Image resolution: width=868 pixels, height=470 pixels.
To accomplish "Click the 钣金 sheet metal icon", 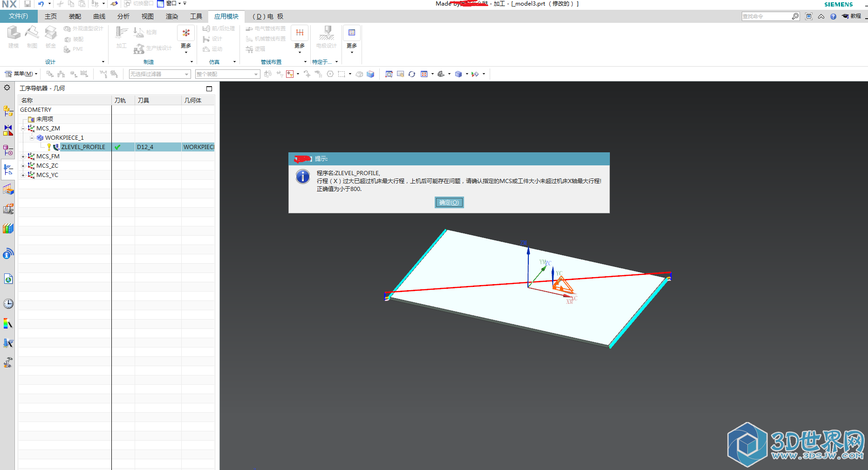I will coord(51,37).
